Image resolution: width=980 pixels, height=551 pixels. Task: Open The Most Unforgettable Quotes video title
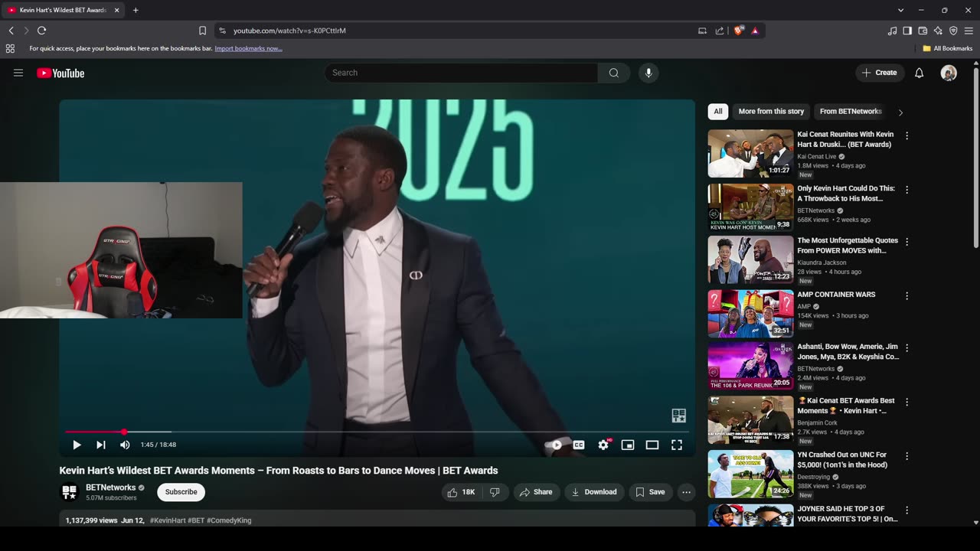[848, 246]
